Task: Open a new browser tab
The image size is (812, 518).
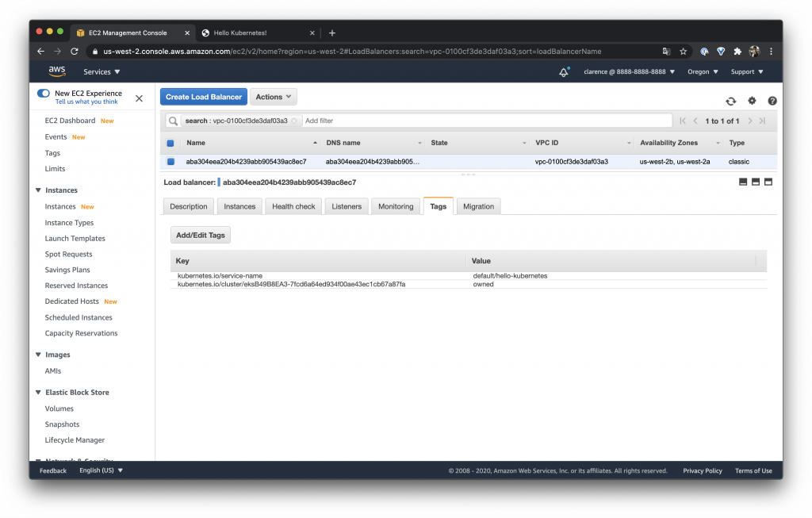Action: pyautogui.click(x=332, y=33)
